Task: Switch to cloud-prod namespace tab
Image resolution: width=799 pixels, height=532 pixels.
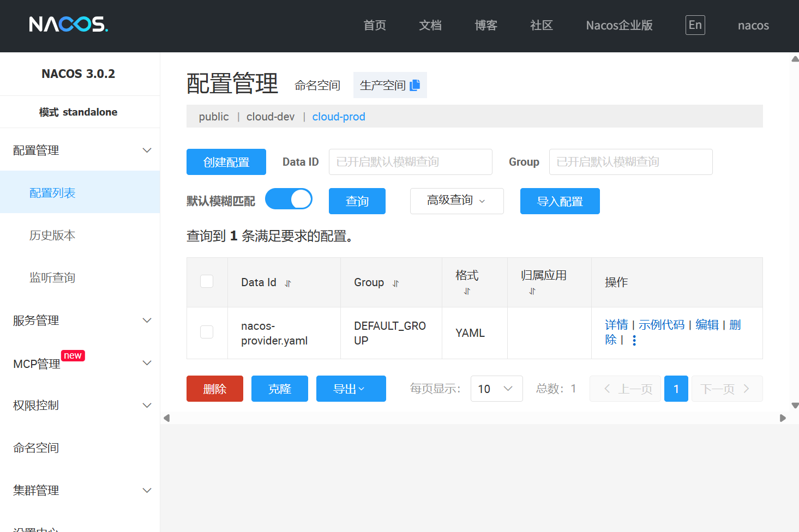Action: coord(339,117)
